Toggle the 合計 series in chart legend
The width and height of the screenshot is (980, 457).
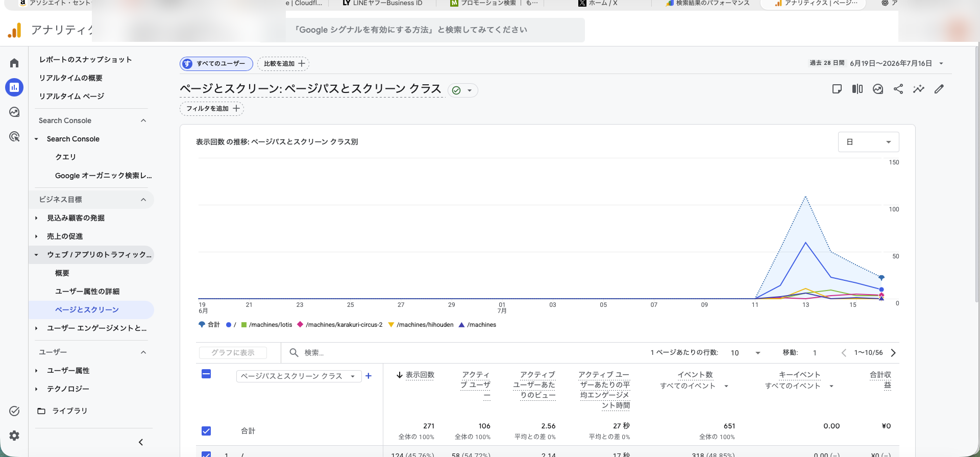(x=209, y=325)
